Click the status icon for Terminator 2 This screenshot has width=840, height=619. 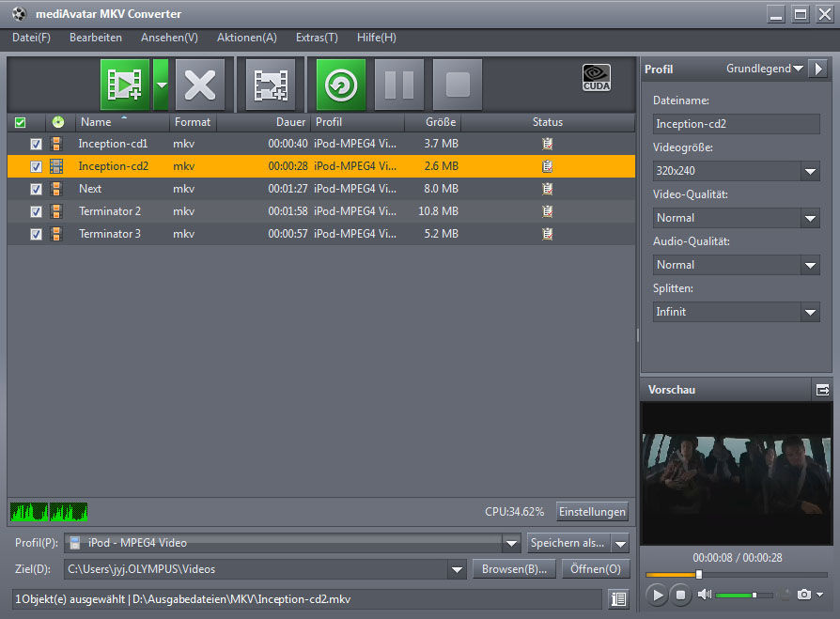[547, 211]
